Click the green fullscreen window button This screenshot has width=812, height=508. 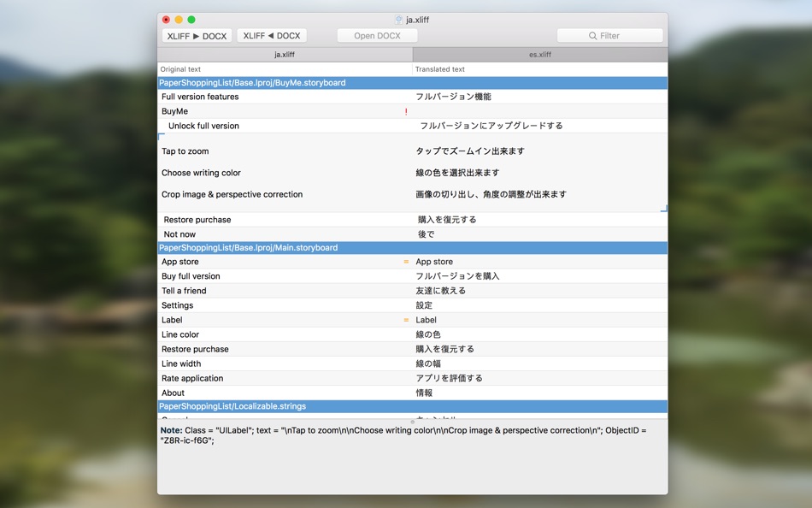tap(191, 20)
